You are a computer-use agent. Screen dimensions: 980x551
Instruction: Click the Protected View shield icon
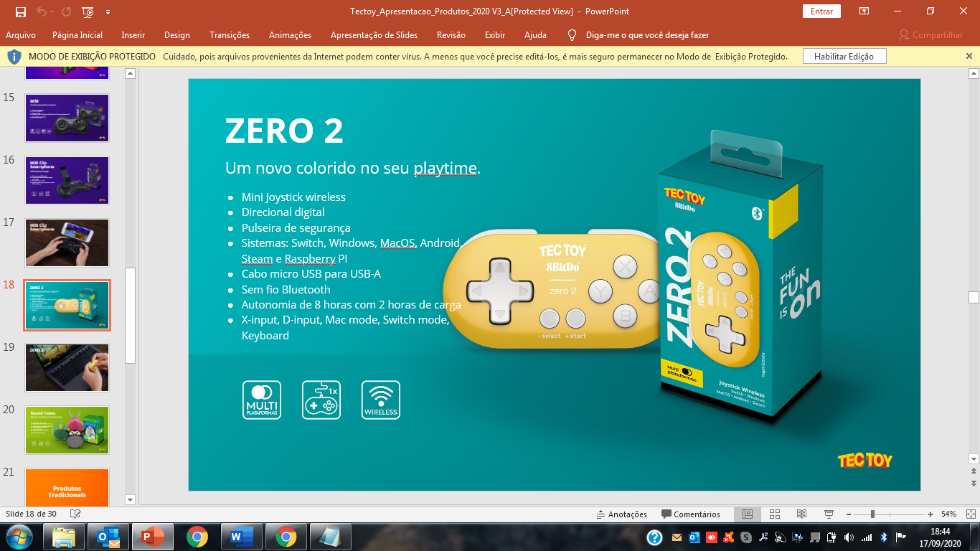coord(14,56)
